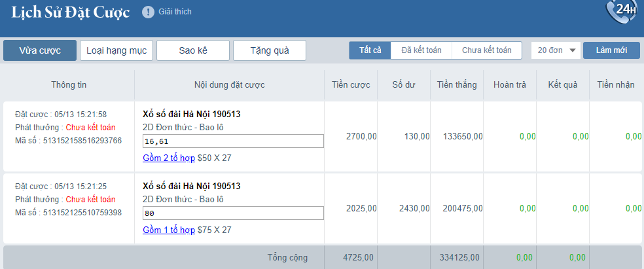Screen dimensions: 644x269
Task: Click the bet numbers field showing 80
Action: click(232, 213)
